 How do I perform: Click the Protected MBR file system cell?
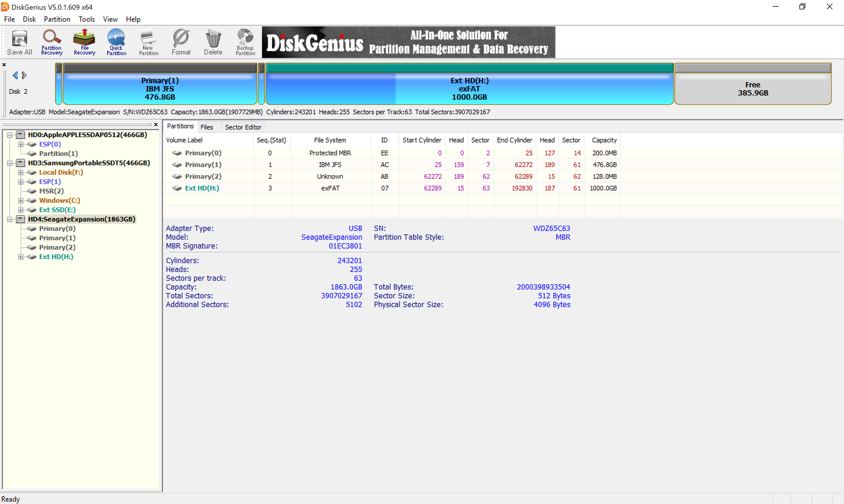(330, 153)
